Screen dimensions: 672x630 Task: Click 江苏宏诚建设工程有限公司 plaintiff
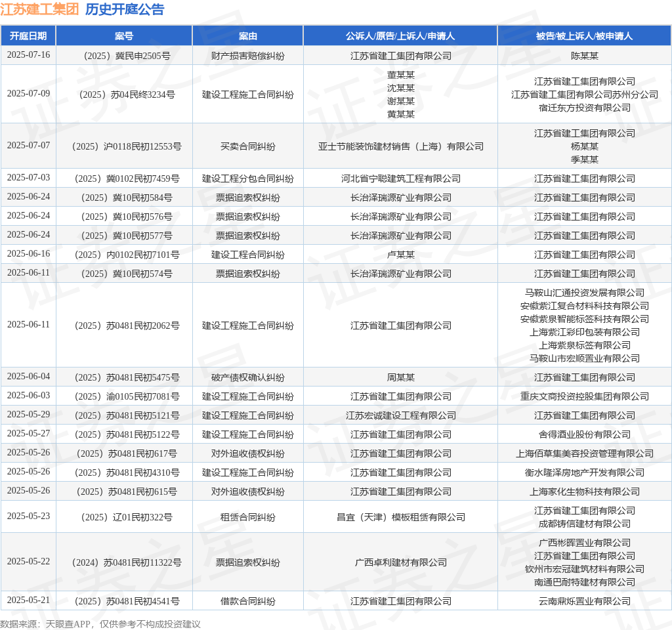[401, 415]
